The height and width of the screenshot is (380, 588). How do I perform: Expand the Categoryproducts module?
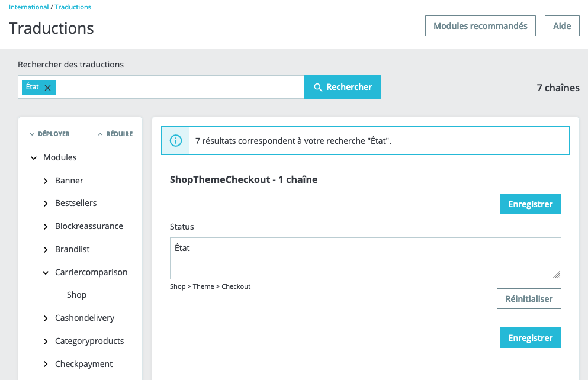(46, 342)
